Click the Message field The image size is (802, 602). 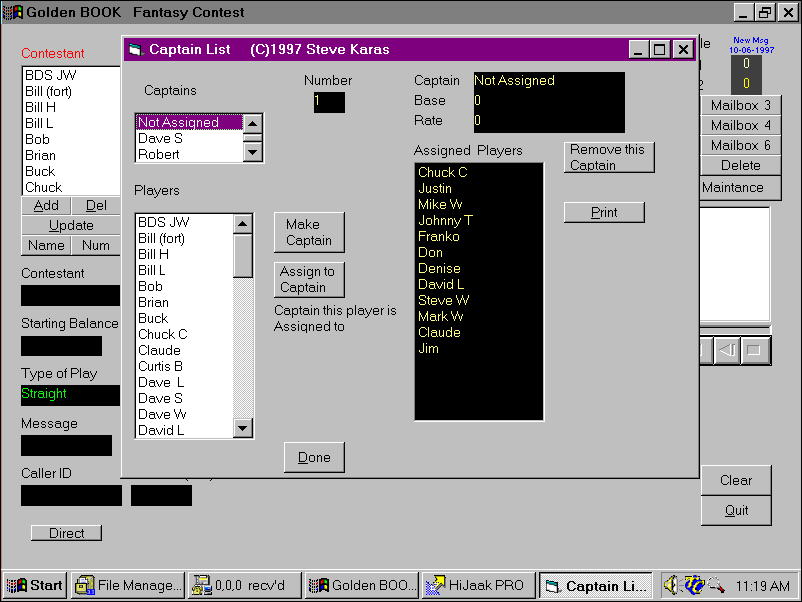point(66,445)
